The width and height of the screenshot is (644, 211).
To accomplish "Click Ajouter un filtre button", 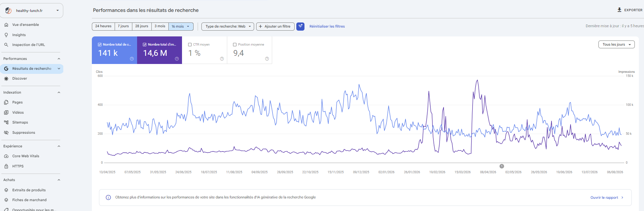I will [x=275, y=26].
